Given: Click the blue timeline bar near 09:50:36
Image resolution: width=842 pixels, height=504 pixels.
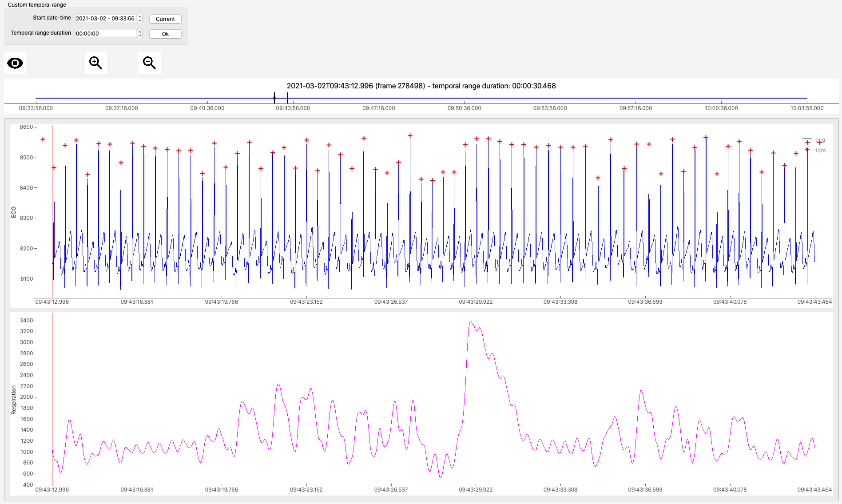Looking at the screenshot, I should 464,98.
